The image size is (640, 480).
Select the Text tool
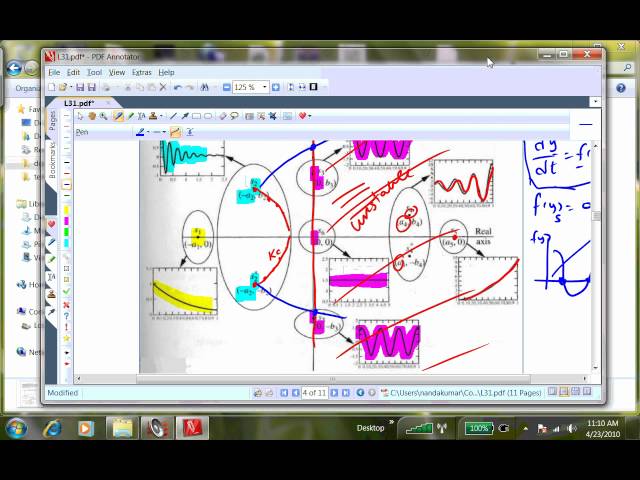click(142, 116)
